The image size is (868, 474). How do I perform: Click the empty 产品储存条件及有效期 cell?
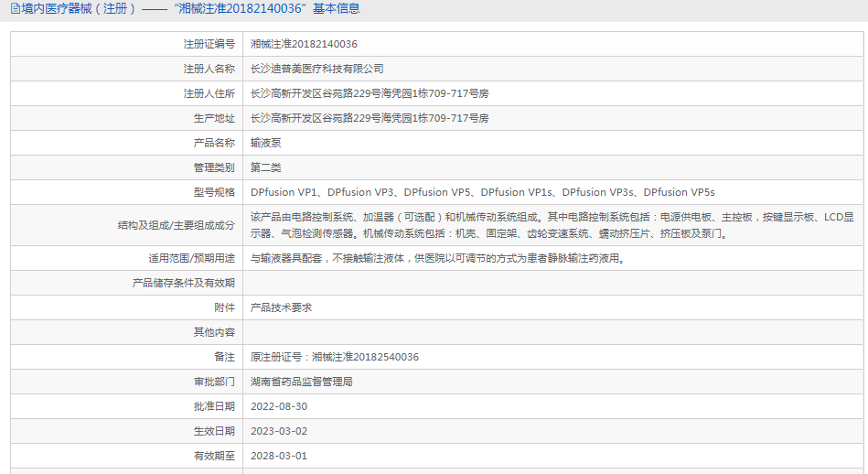552,284
